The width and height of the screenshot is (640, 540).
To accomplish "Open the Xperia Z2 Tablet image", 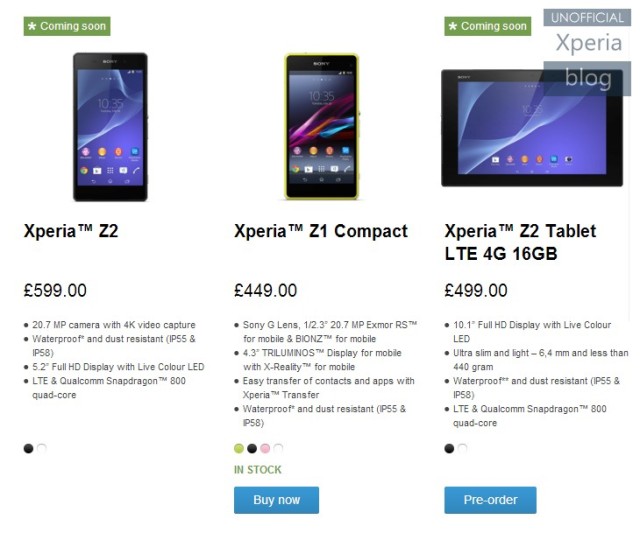I will click(x=532, y=128).
